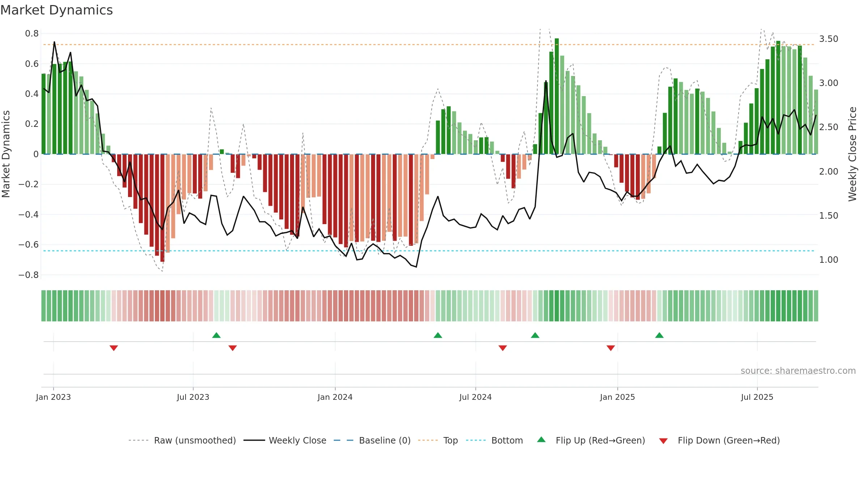
Task: Click the Market Dynamics y-axis title
Action: click(6, 154)
